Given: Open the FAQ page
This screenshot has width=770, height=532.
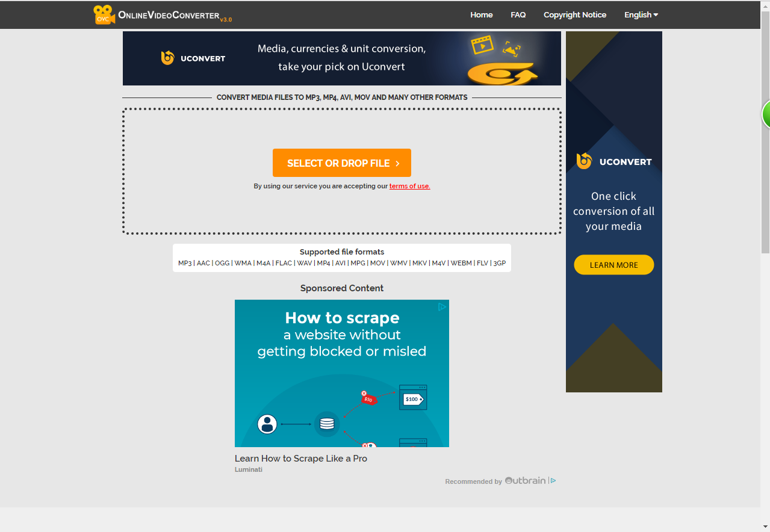Looking at the screenshot, I should tap(518, 14).
